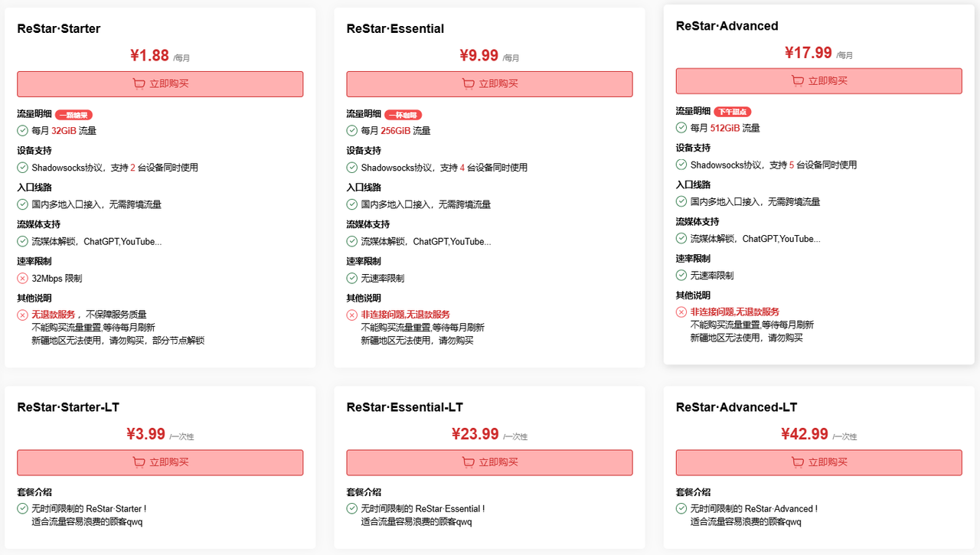This screenshot has width=980, height=555.
Task: Click the ¥23.99 price text
Action: click(475, 434)
